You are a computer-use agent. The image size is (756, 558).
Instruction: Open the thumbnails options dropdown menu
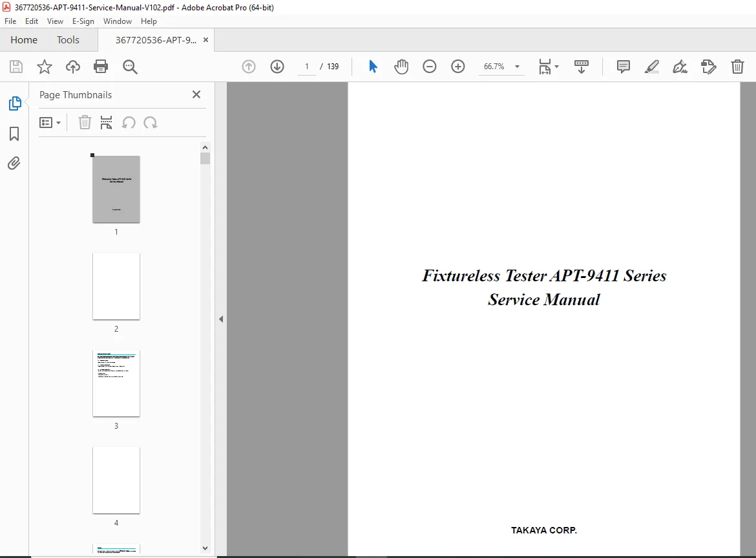[x=50, y=122]
